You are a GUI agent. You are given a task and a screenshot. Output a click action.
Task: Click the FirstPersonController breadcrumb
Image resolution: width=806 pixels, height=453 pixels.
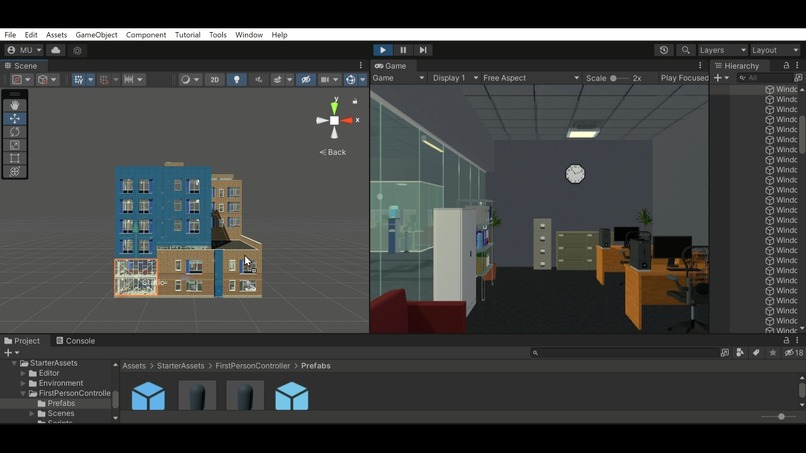tap(252, 366)
